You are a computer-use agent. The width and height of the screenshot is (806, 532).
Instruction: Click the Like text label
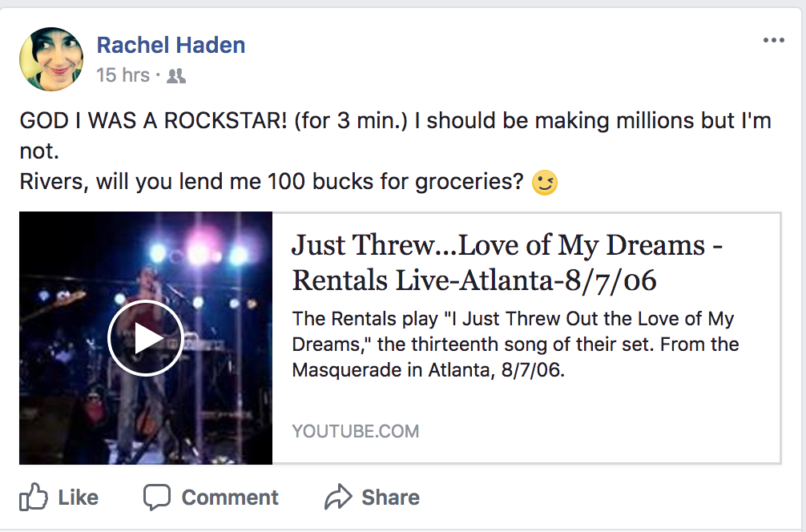coord(79,498)
